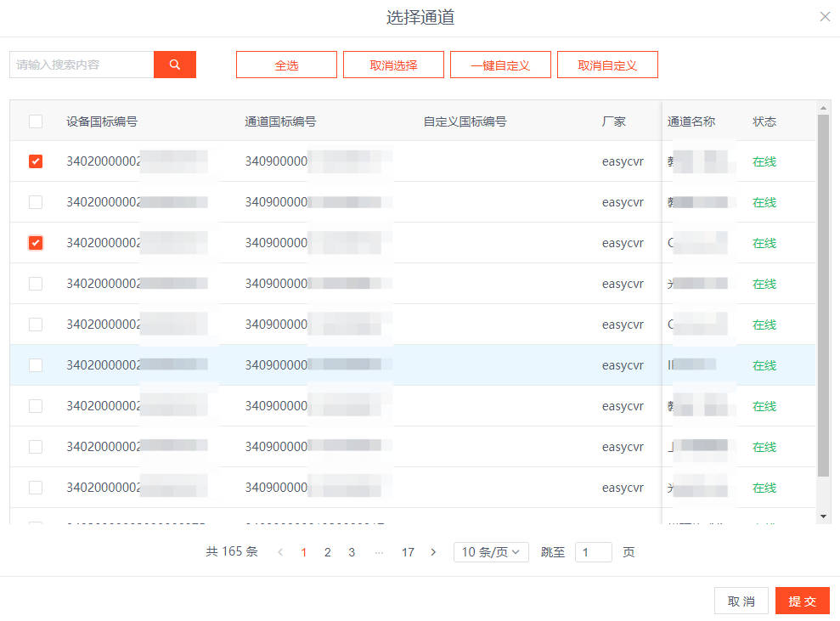Check the eighth row checkbox

pos(36,446)
